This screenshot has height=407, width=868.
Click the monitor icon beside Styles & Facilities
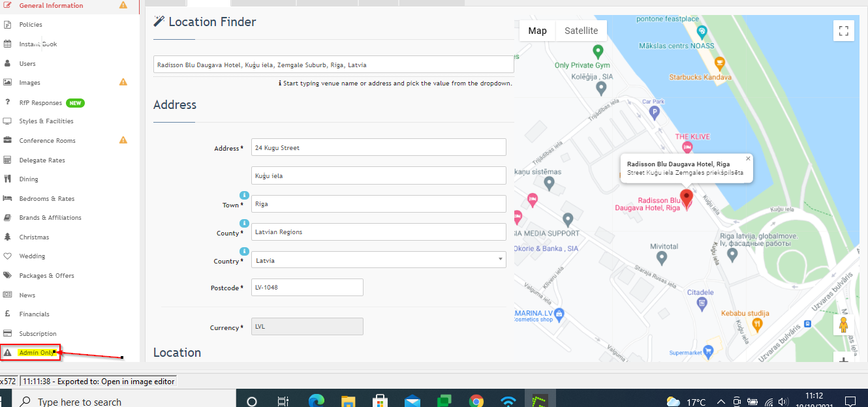(x=7, y=121)
